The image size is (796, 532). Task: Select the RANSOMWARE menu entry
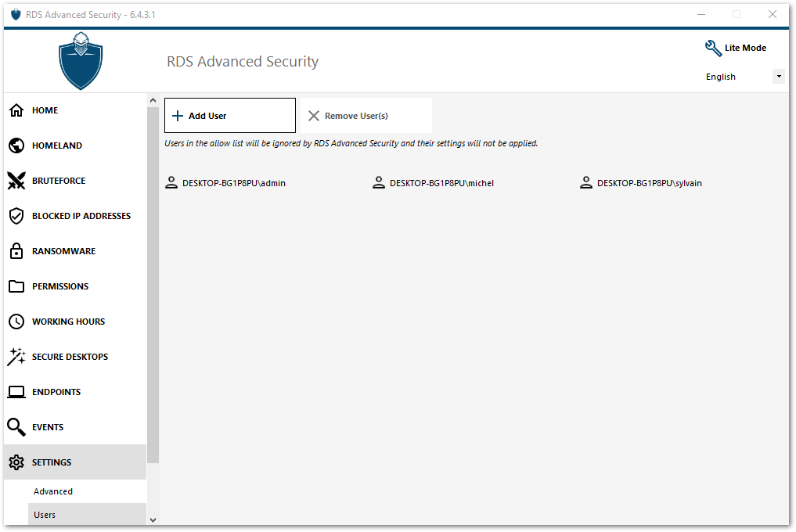[x=75, y=251]
